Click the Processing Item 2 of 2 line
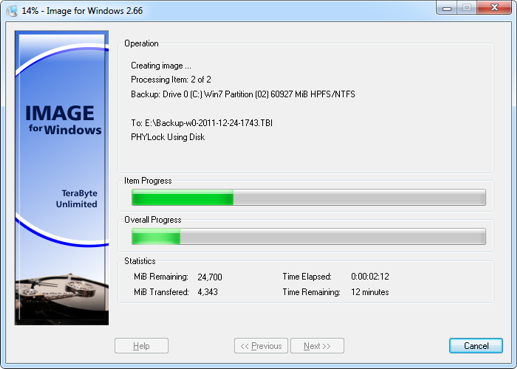 coord(171,80)
